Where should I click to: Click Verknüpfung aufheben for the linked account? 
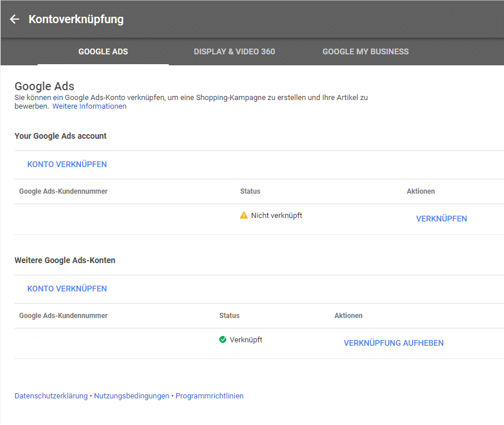(393, 343)
